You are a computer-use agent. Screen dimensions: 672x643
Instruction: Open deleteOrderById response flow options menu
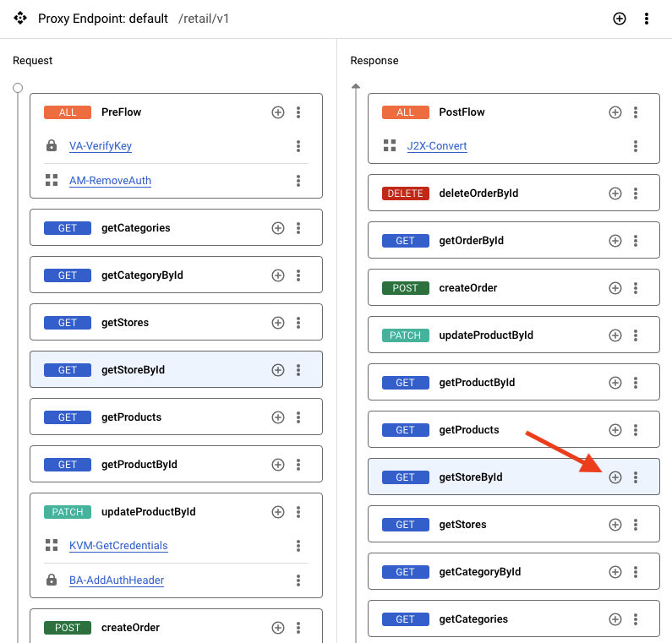tap(636, 193)
